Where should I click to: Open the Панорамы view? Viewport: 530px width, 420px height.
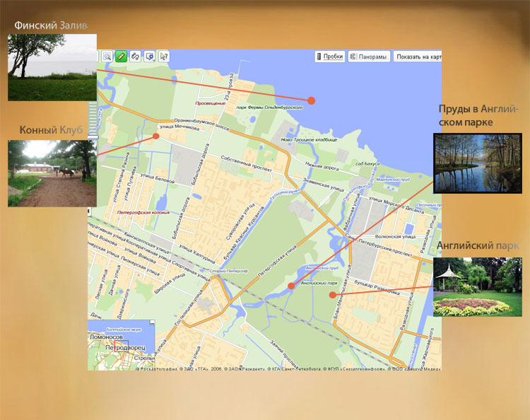[369, 57]
